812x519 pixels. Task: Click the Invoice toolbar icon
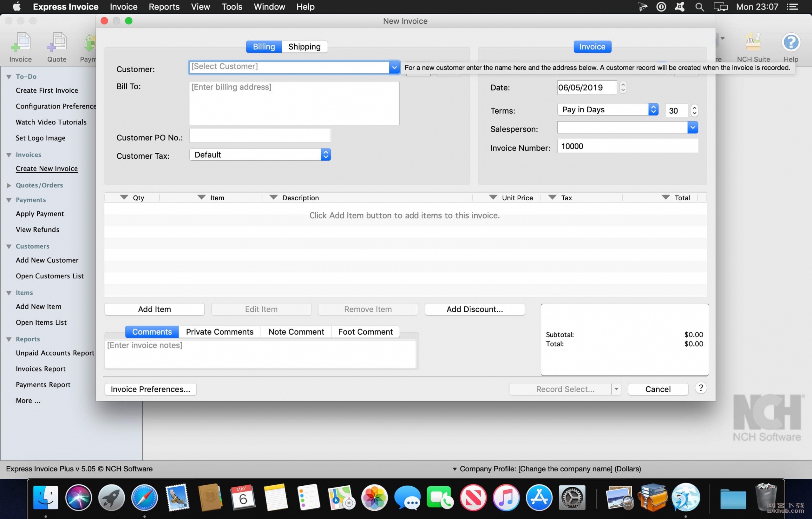pyautogui.click(x=21, y=47)
